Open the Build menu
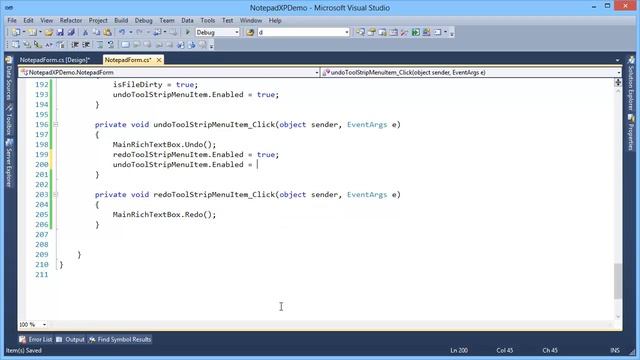The width and height of the screenshot is (640, 360). point(121,20)
